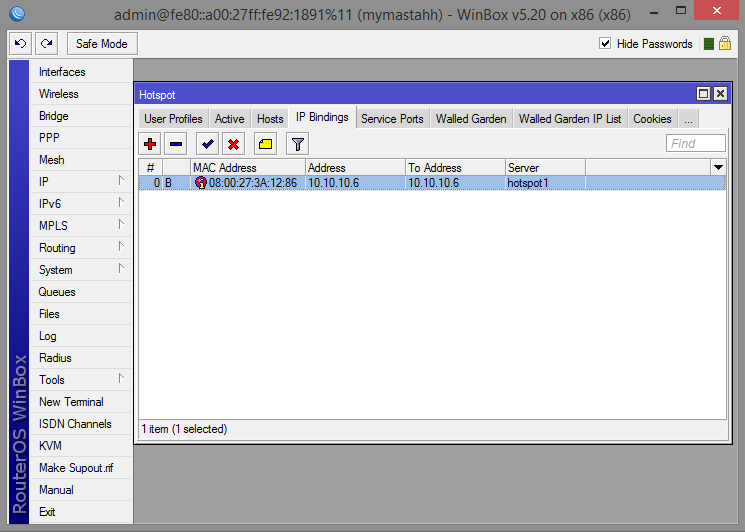This screenshot has height=532, width=745.
Task: Open KVM from the sidebar
Action: click(81, 446)
